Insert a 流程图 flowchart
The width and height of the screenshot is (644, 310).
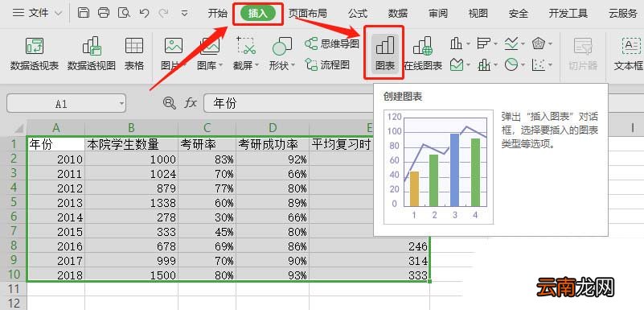[x=327, y=64]
